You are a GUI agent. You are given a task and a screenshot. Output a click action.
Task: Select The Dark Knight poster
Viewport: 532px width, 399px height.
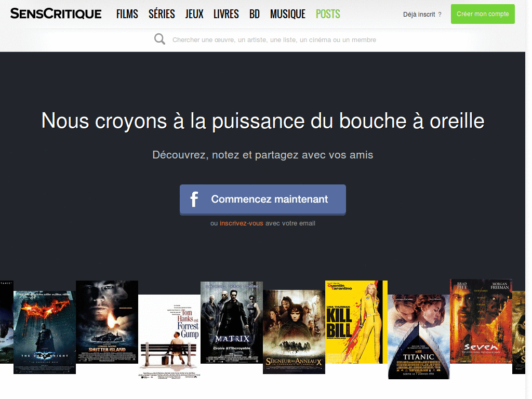click(45, 332)
